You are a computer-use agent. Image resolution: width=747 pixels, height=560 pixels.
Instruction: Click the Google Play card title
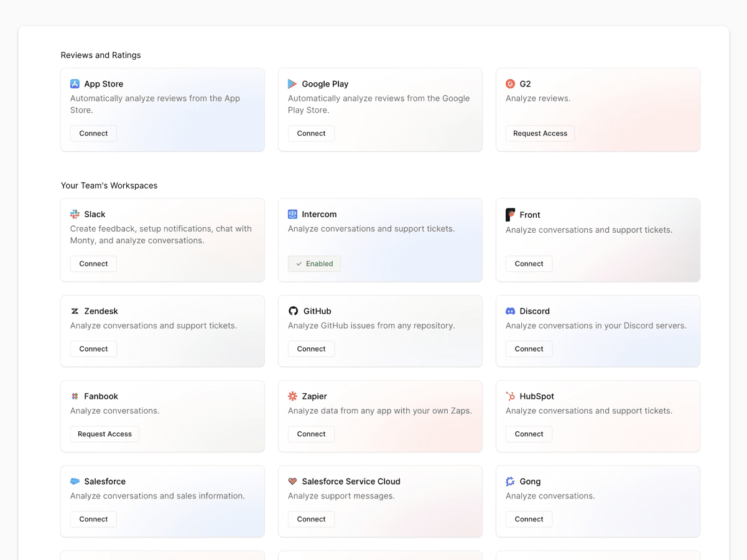(x=325, y=84)
